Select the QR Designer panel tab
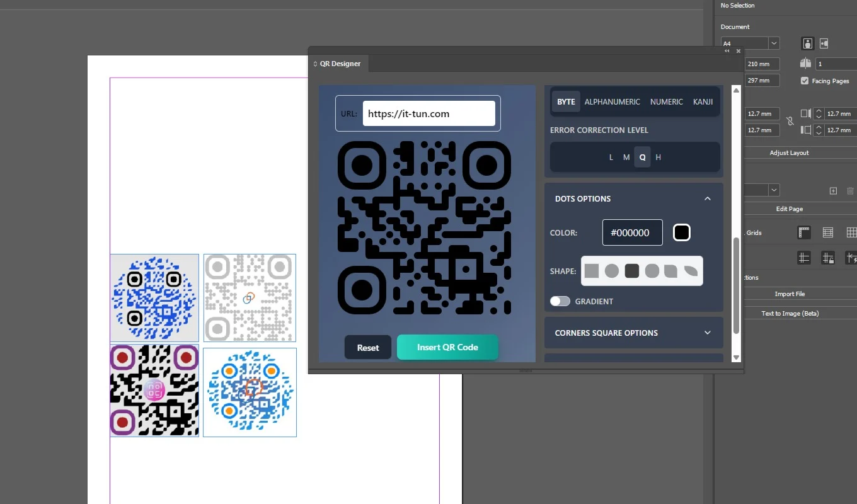 pyautogui.click(x=339, y=64)
